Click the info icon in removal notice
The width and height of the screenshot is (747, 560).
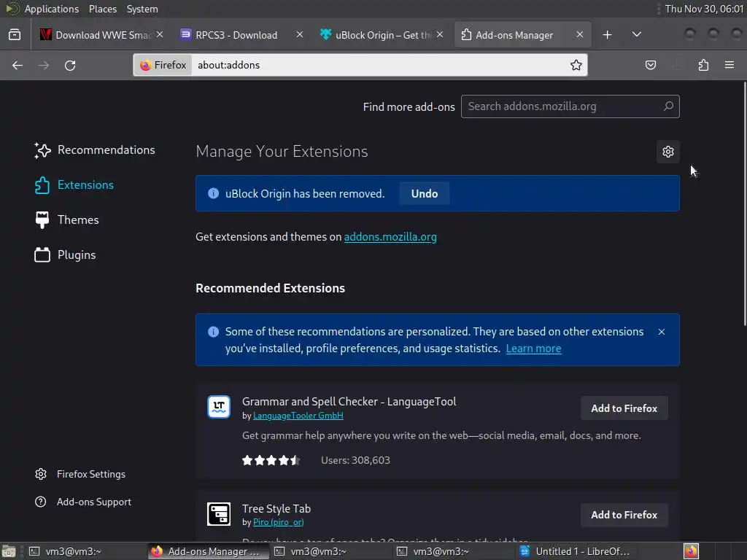pyautogui.click(x=213, y=193)
